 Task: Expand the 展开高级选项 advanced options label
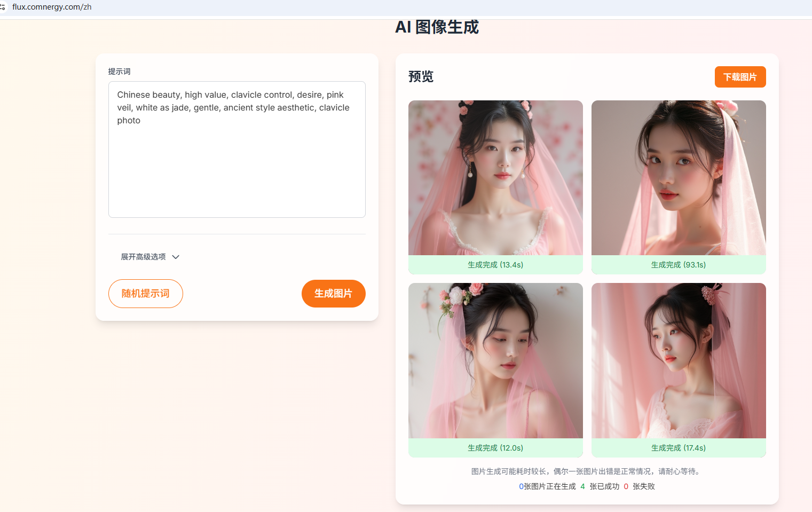point(143,257)
